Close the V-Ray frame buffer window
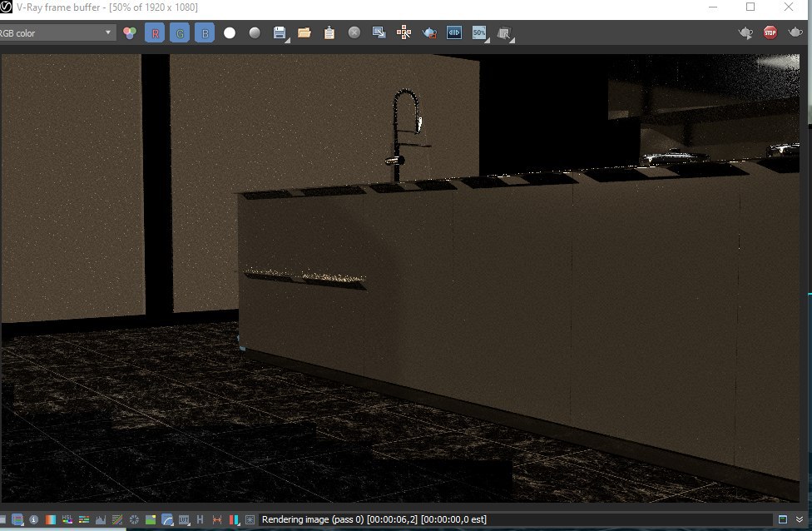The image size is (812, 531). (788, 7)
